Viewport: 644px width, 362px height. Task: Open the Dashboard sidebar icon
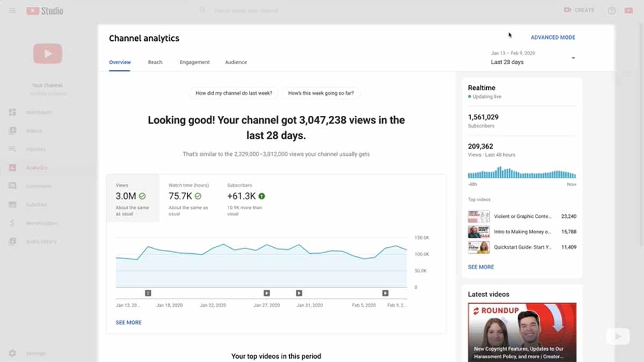pos(12,112)
